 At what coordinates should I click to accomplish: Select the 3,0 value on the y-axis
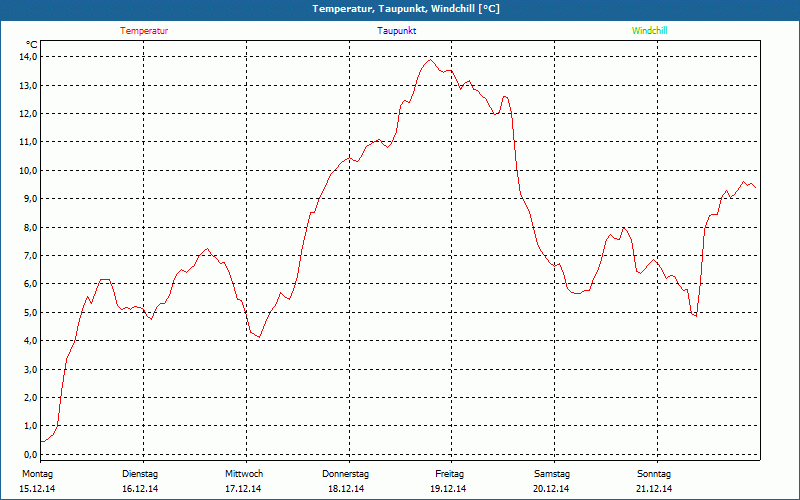(29, 369)
